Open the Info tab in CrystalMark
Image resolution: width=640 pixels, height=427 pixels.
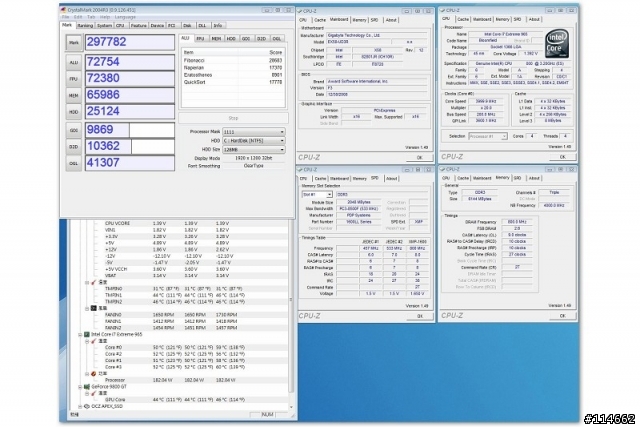(218, 25)
